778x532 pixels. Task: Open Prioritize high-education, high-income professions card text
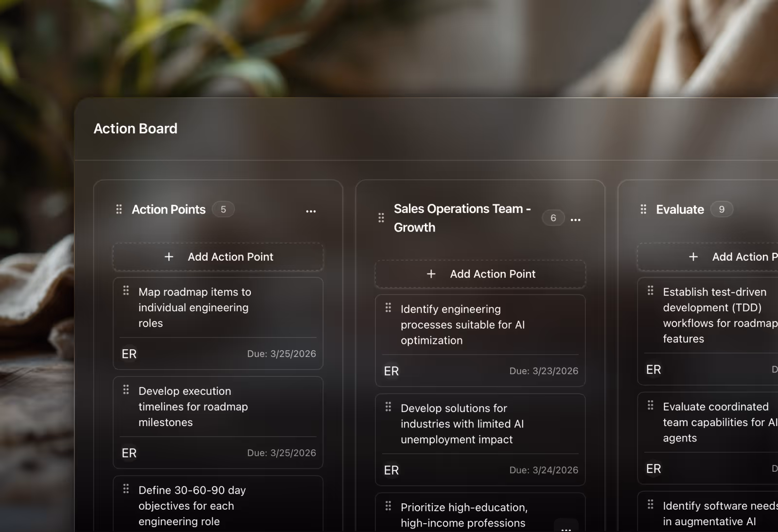(x=464, y=515)
